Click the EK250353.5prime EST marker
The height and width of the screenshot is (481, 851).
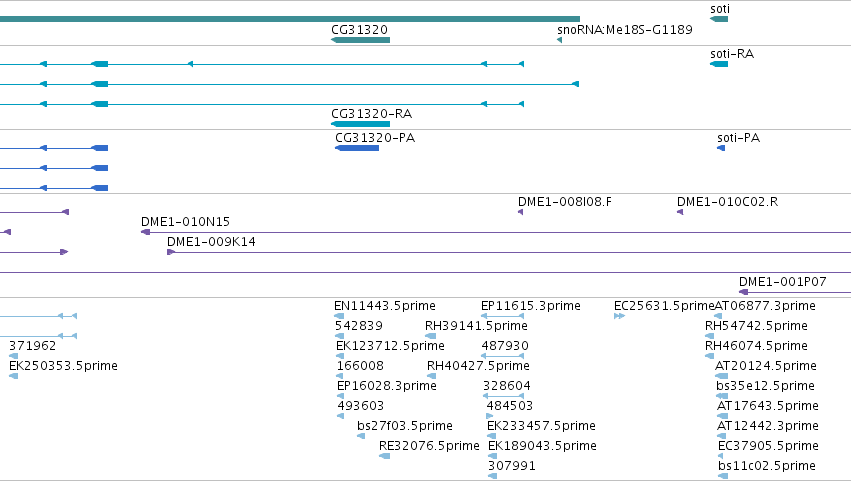pyautogui.click(x=14, y=376)
